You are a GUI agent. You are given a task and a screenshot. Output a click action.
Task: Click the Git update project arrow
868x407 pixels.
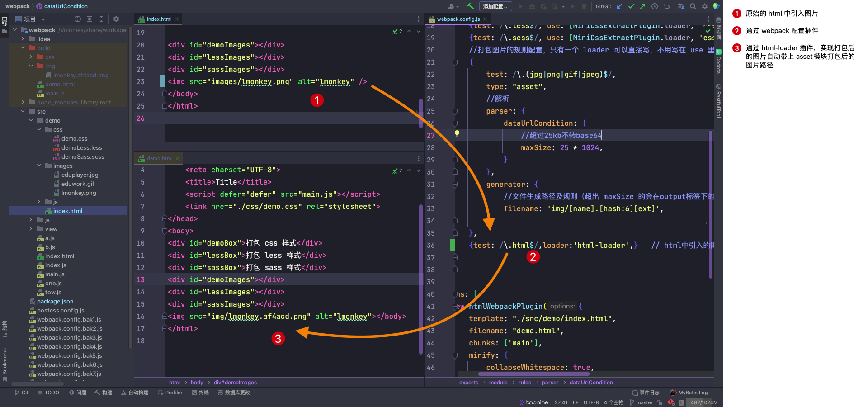pyautogui.click(x=619, y=6)
